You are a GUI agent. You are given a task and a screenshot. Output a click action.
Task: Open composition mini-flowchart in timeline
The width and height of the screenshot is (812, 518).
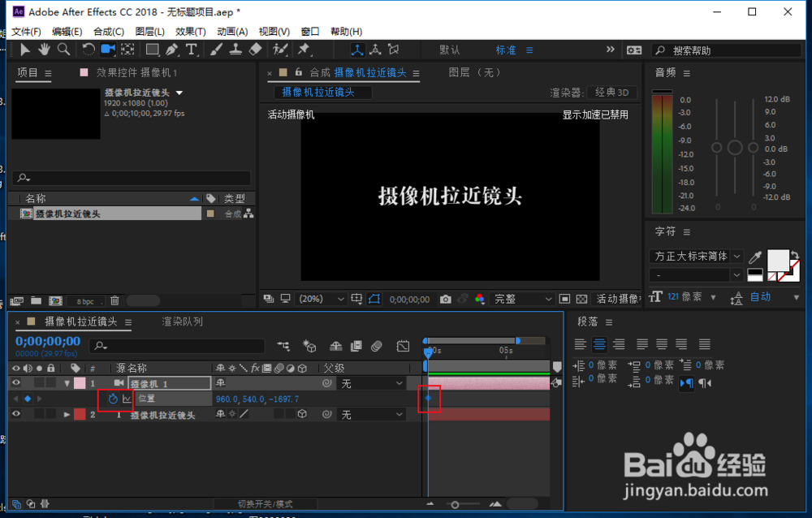(x=283, y=346)
